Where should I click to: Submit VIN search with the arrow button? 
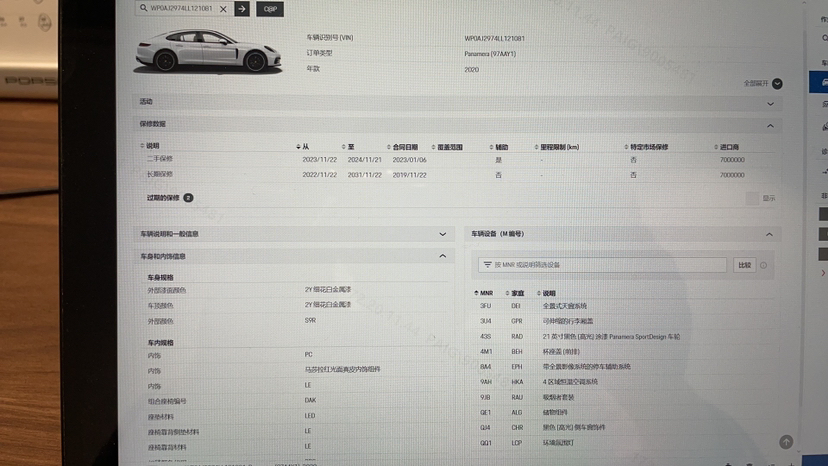[x=242, y=9]
